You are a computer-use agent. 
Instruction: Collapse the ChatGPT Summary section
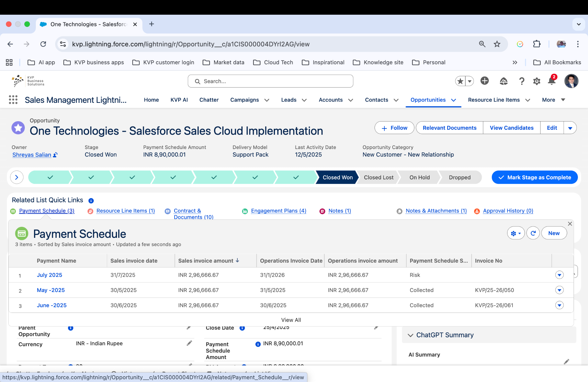click(410, 335)
